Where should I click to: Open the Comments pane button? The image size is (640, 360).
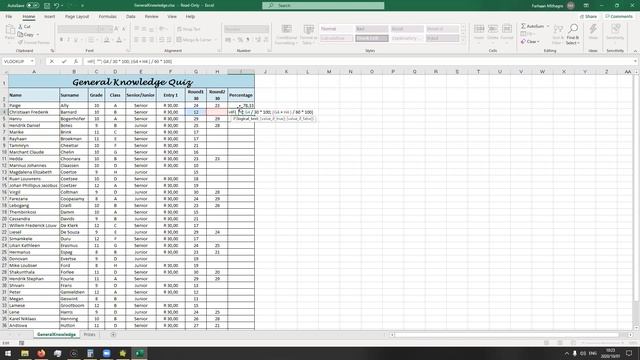tap(619, 17)
